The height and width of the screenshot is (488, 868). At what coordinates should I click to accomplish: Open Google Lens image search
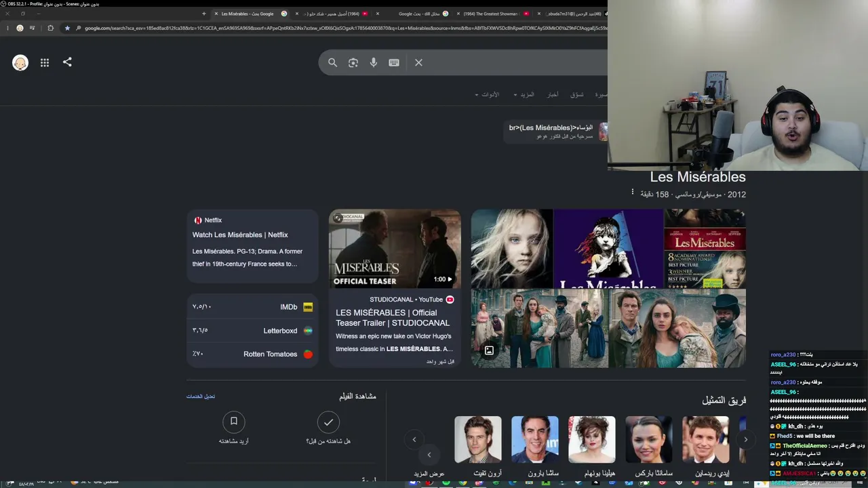[353, 62]
